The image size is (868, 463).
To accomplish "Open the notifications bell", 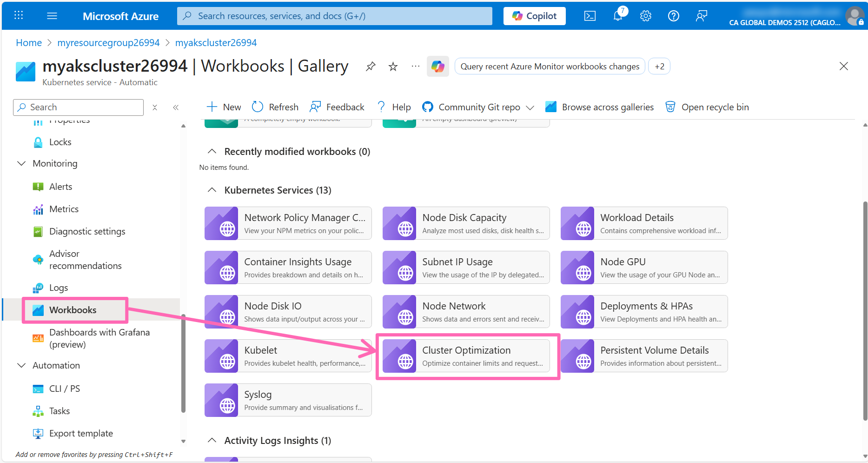I will coord(618,16).
